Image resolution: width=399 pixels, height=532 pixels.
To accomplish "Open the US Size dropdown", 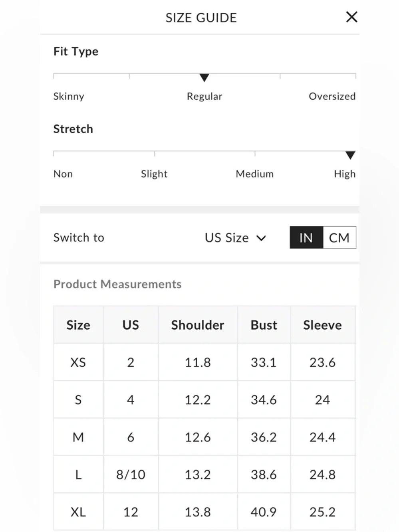I will [x=227, y=238].
